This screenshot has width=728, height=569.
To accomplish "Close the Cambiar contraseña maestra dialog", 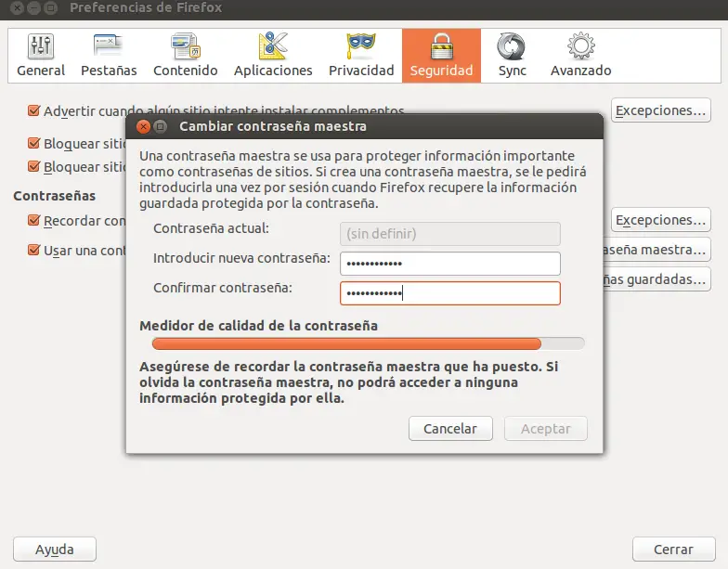I will [143, 126].
